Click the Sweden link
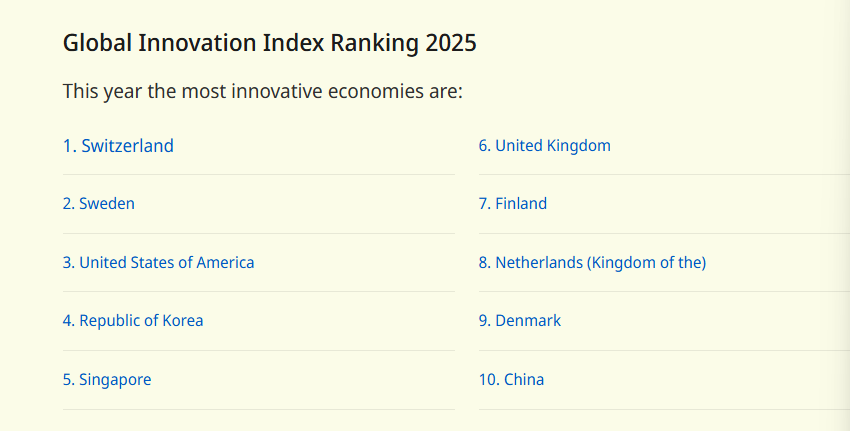Viewport: 850px width, 431px height. point(99,204)
